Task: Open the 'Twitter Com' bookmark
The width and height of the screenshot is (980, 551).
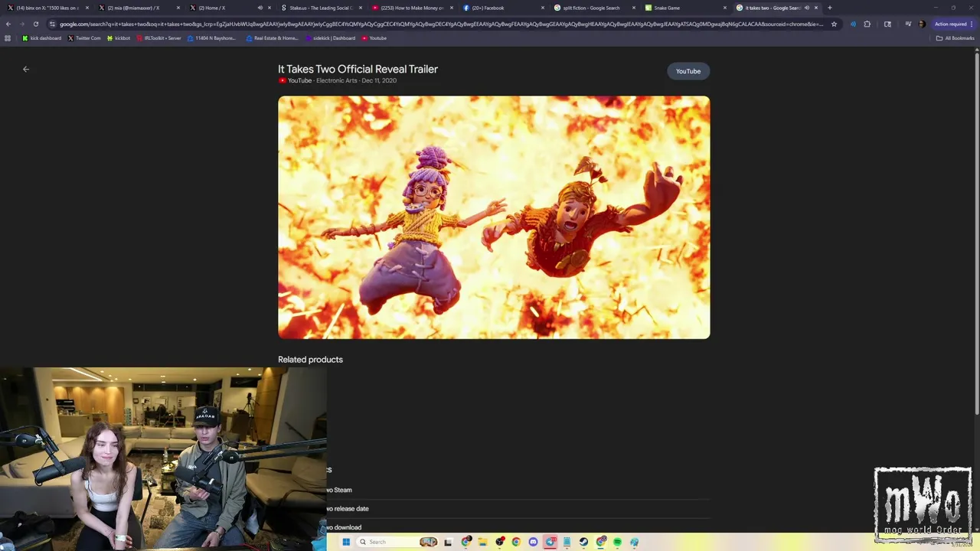Action: 84,38
